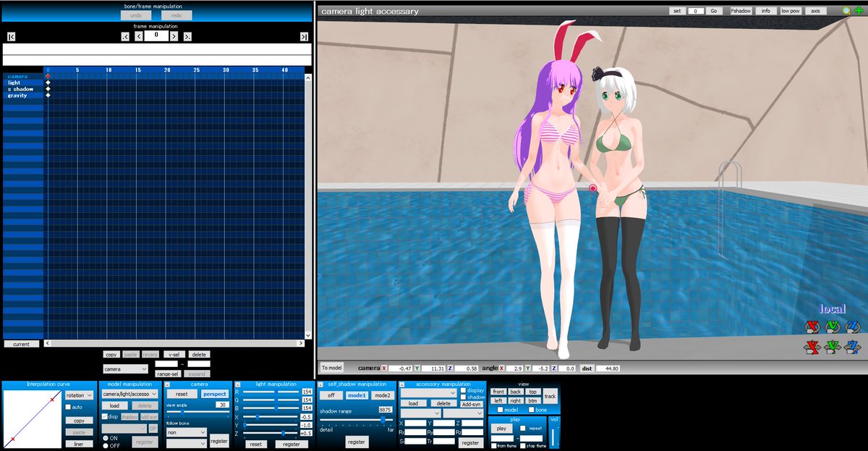Click the Fshadow button
Image resolution: width=868 pixels, height=451 pixels.
pyautogui.click(x=741, y=11)
